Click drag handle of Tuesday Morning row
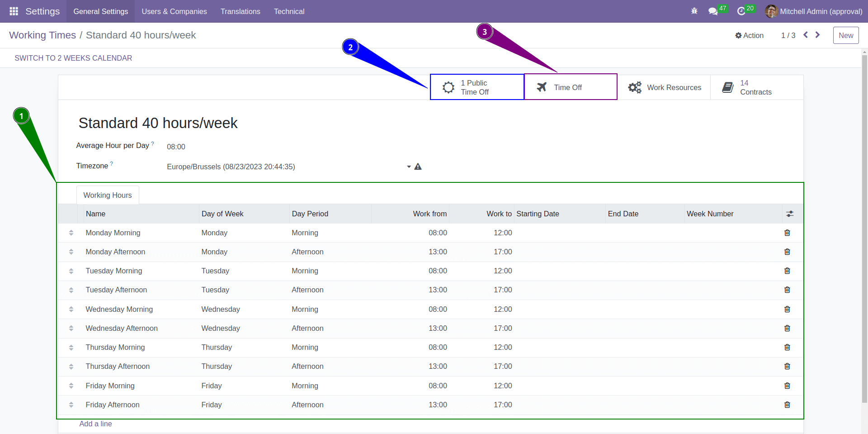 click(71, 271)
